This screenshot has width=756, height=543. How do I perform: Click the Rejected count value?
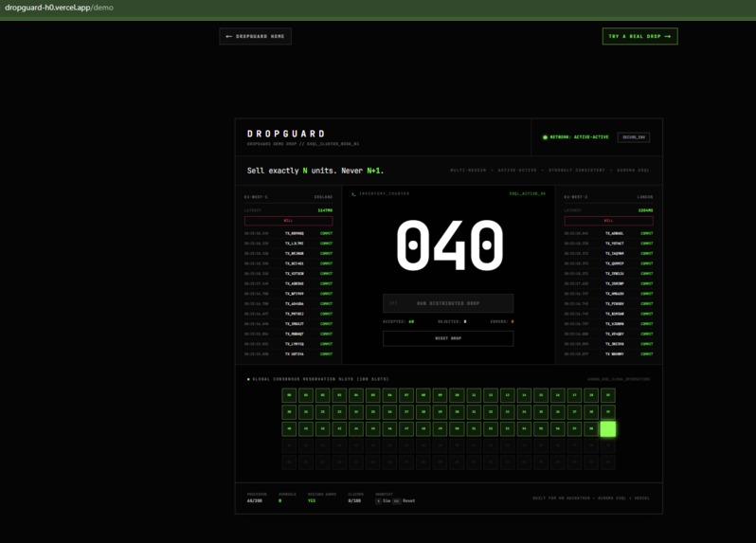click(465, 321)
